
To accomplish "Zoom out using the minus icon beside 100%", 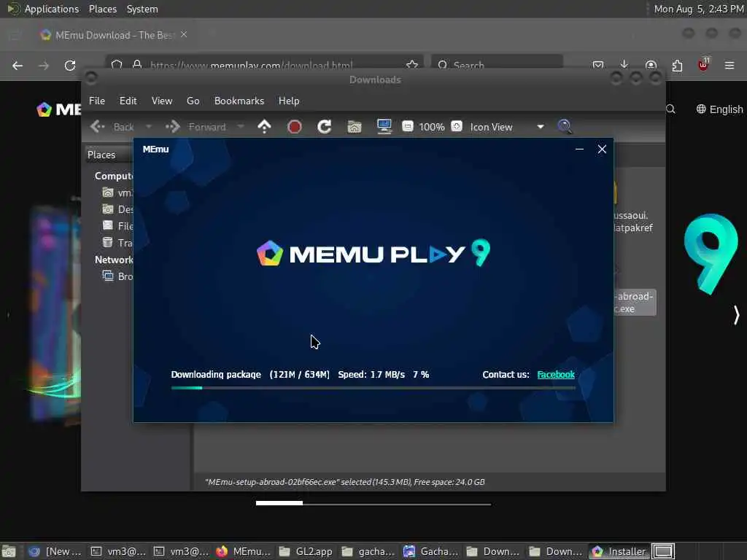I will (408, 126).
